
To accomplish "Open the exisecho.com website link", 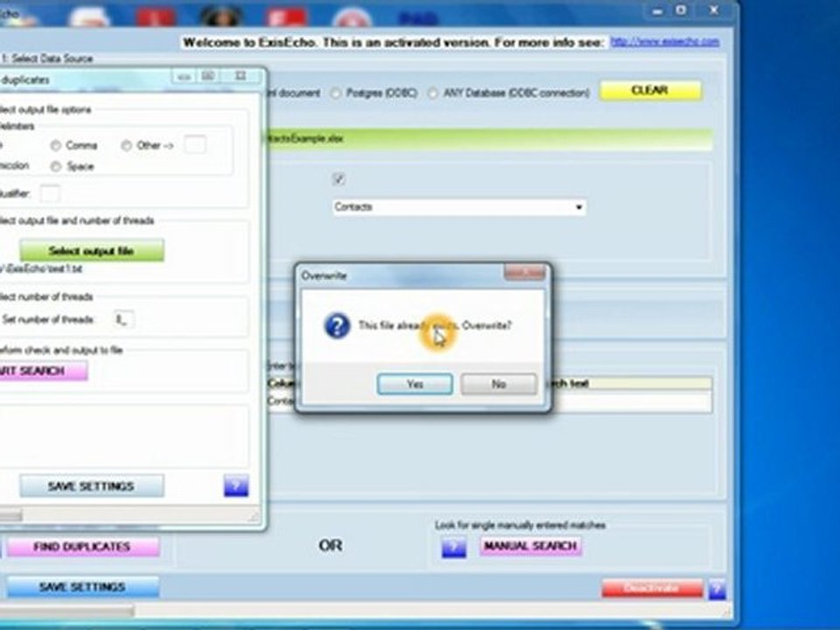I will pyautogui.click(x=665, y=42).
